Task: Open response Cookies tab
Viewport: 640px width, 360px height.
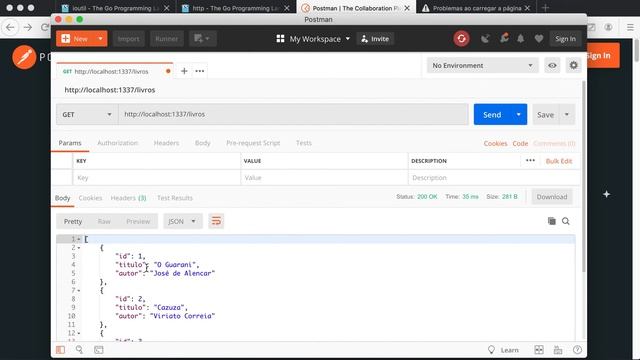Action: click(x=90, y=198)
